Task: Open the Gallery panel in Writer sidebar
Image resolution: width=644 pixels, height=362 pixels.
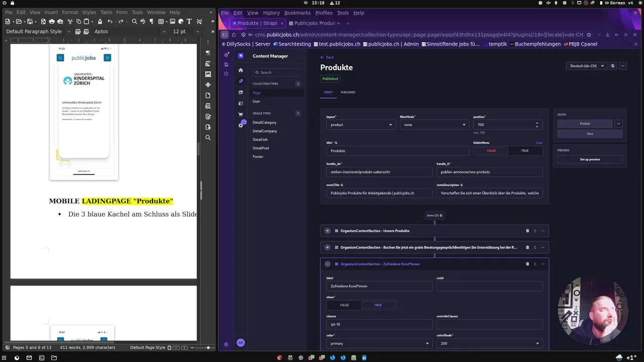Action: tap(208, 74)
